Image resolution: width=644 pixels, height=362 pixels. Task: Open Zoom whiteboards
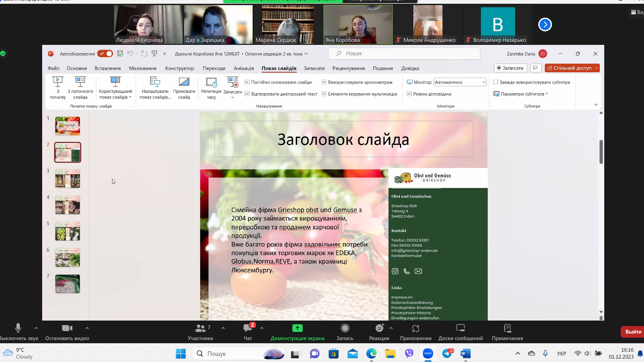pos(461,332)
